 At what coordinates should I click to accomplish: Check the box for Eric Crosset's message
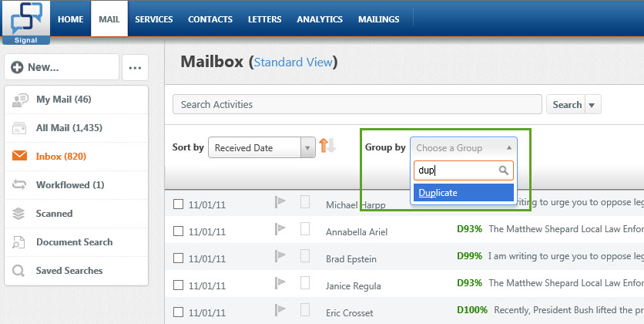pos(178,312)
